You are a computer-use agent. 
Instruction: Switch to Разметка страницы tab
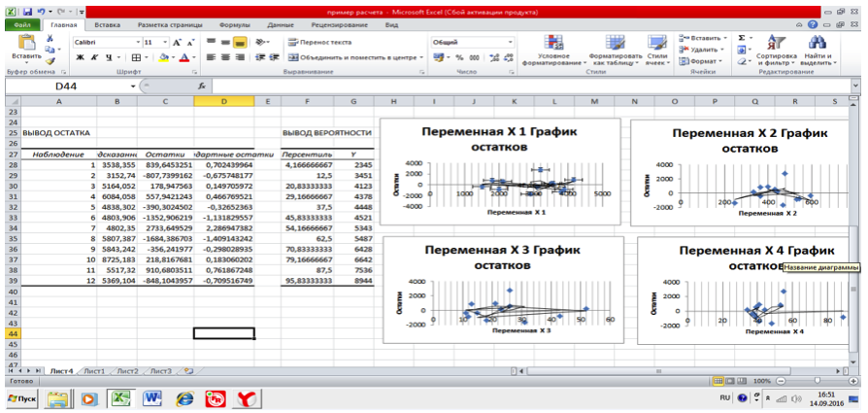coord(170,25)
